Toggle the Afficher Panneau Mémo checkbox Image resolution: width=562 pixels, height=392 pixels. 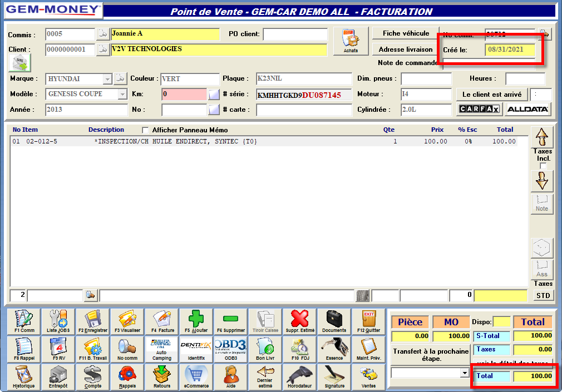[x=145, y=130]
